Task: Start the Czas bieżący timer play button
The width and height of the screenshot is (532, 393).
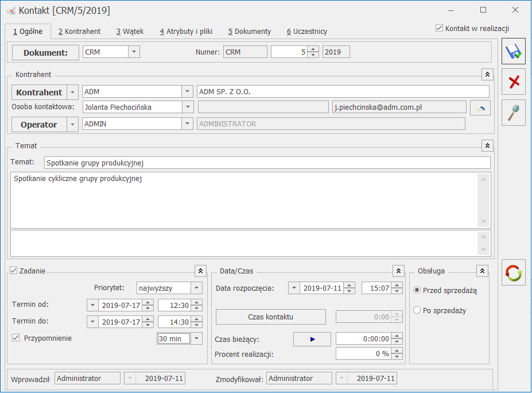Action: click(x=312, y=339)
